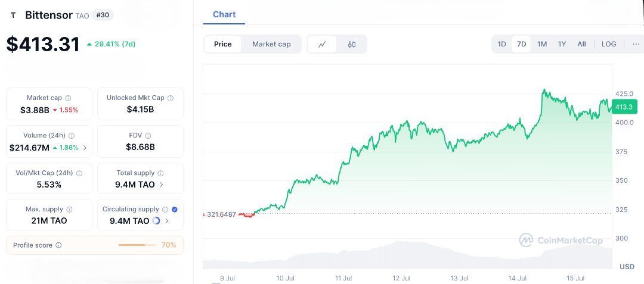The height and width of the screenshot is (284, 644).
Task: Click the USD currency label
Action: click(x=627, y=267)
